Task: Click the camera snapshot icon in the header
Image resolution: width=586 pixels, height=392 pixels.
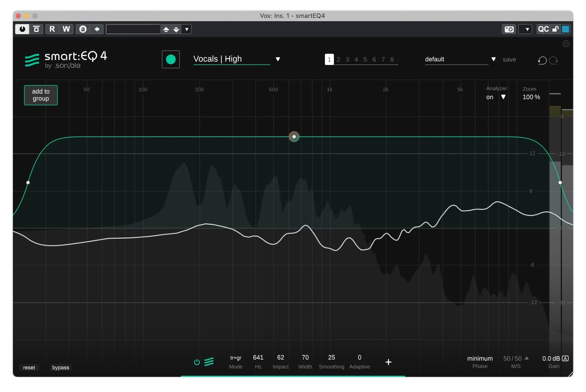Action: 509,29
